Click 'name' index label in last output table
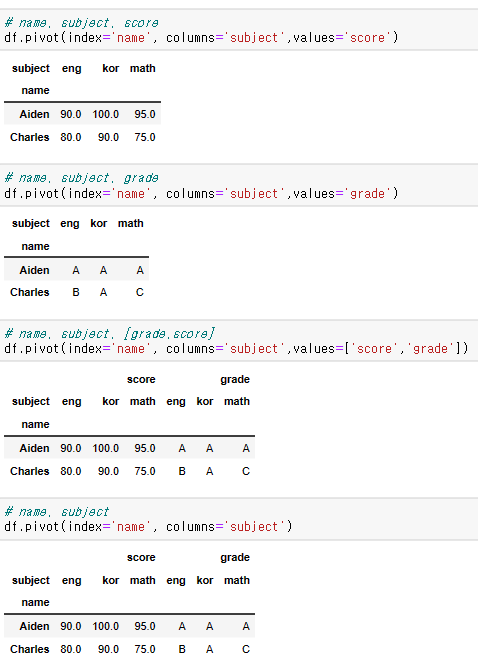Image resolution: width=478 pixels, height=666 pixels. [x=36, y=602]
